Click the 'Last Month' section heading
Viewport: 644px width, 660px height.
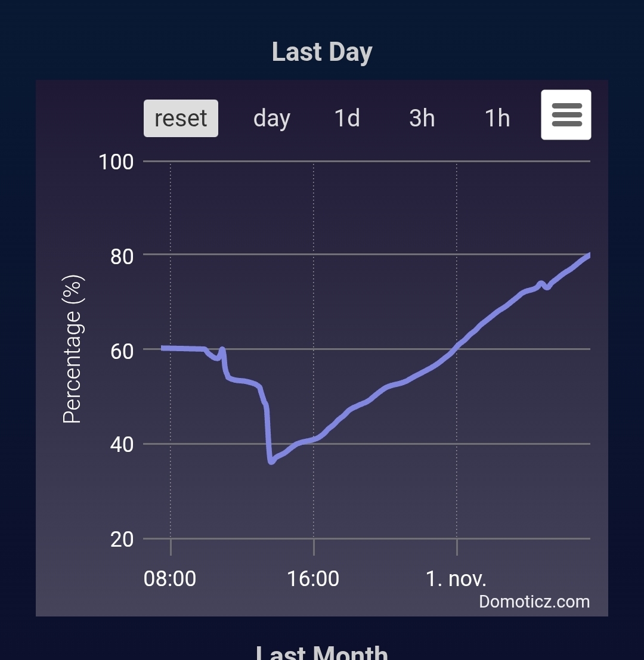coord(322,652)
